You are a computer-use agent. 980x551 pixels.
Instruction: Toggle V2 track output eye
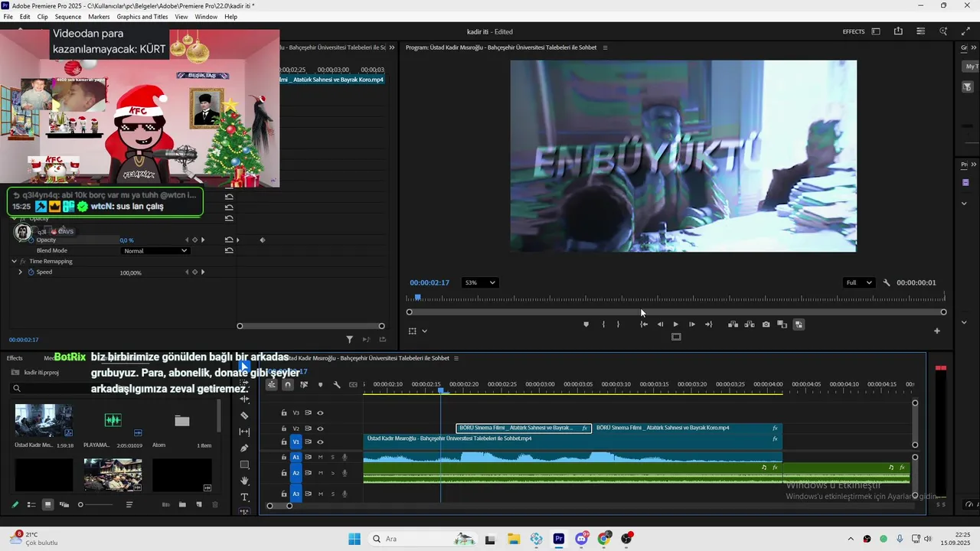320,429
